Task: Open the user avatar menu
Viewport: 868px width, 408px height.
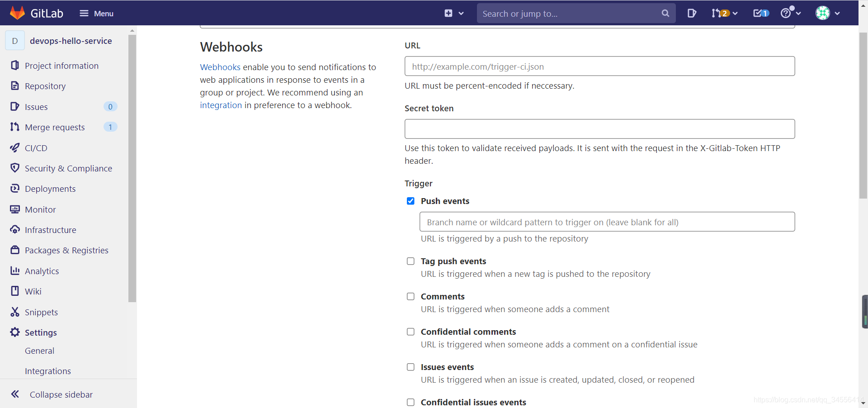Action: [827, 13]
